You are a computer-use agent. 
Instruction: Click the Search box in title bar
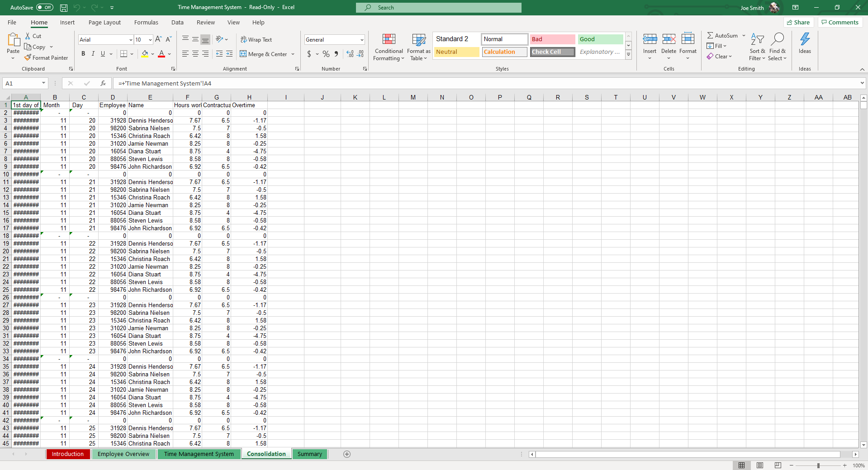439,8
